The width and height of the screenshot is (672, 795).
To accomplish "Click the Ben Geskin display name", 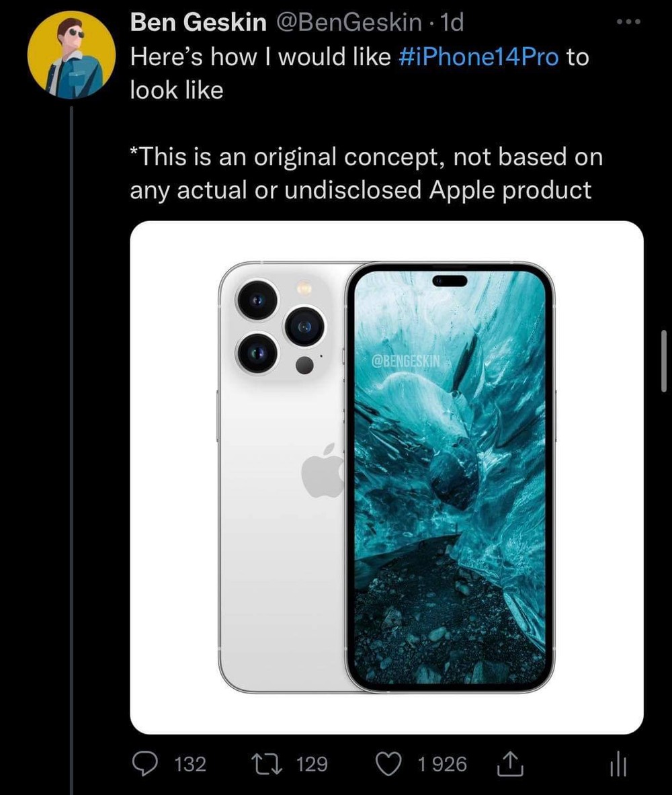I will (x=198, y=22).
